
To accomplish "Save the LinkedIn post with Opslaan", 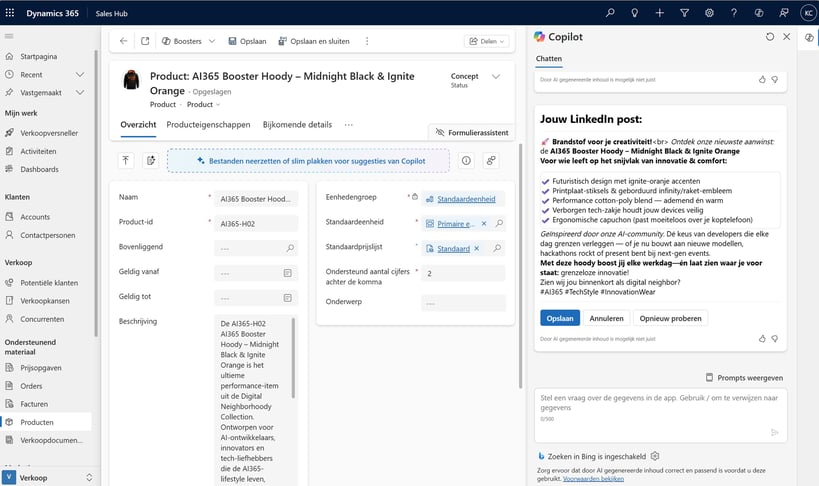I will tap(560, 318).
